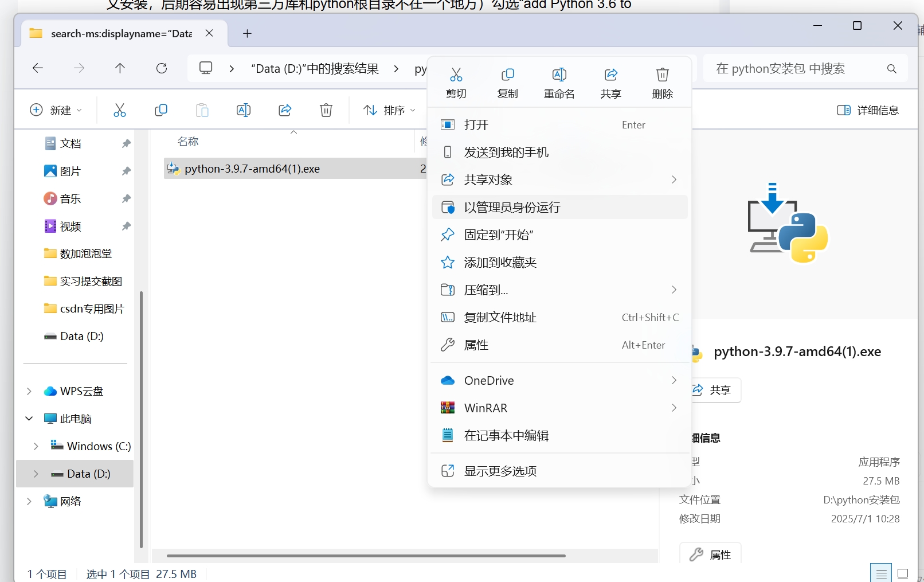The image size is (924, 582).
Task: Click the Copy icon in Explorer toolbar
Action: point(161,110)
